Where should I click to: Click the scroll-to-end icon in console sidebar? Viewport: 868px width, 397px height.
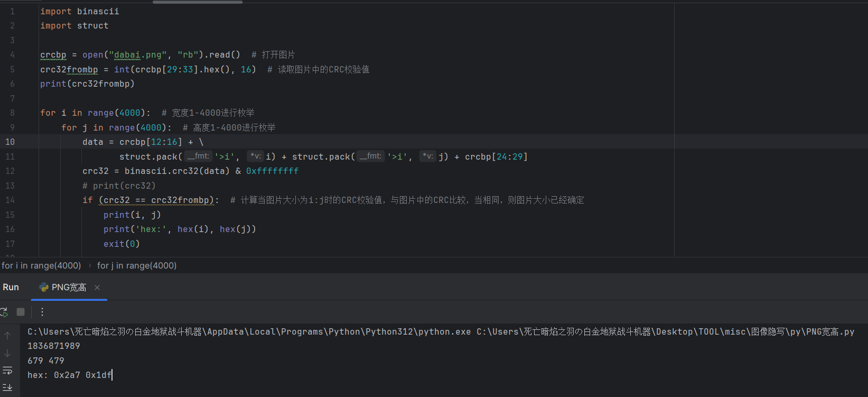click(x=7, y=387)
